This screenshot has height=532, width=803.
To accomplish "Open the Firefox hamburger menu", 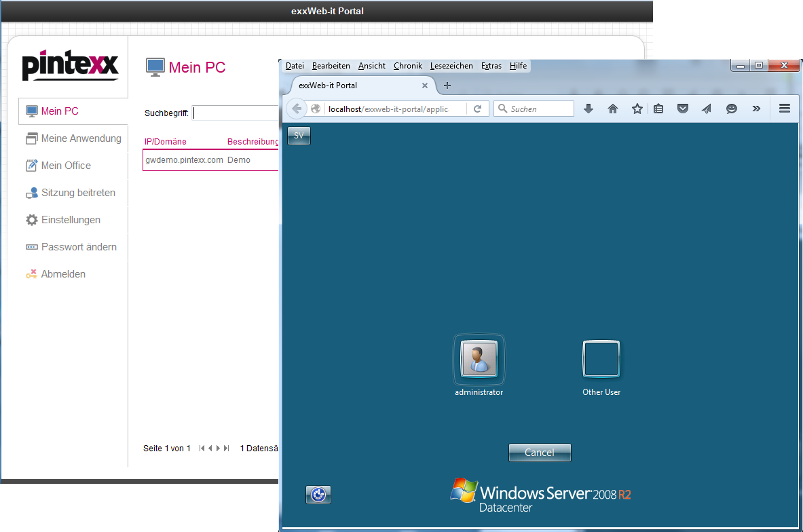I will coord(785,109).
